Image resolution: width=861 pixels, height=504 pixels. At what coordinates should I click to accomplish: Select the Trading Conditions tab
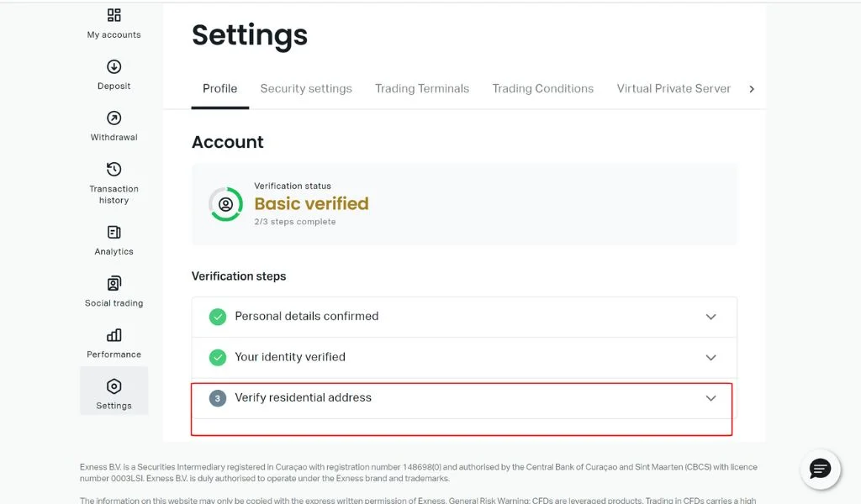tap(542, 88)
